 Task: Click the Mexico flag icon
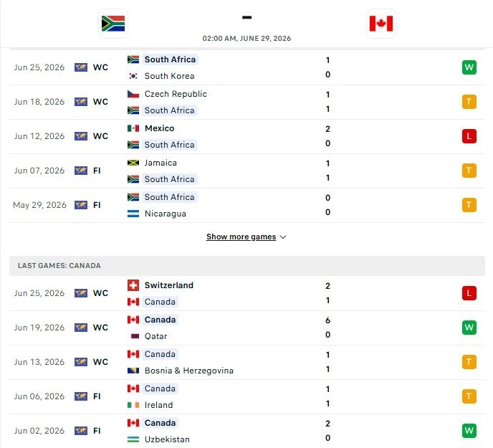[133, 128]
